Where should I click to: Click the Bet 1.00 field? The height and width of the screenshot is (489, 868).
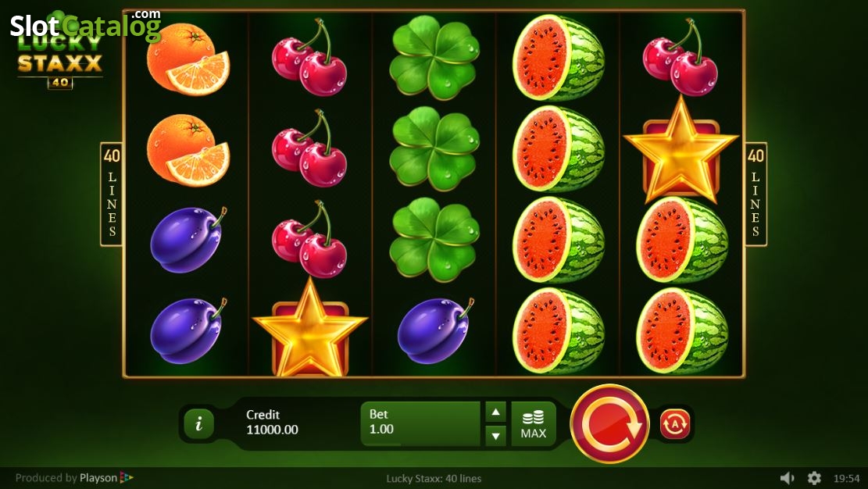point(420,423)
